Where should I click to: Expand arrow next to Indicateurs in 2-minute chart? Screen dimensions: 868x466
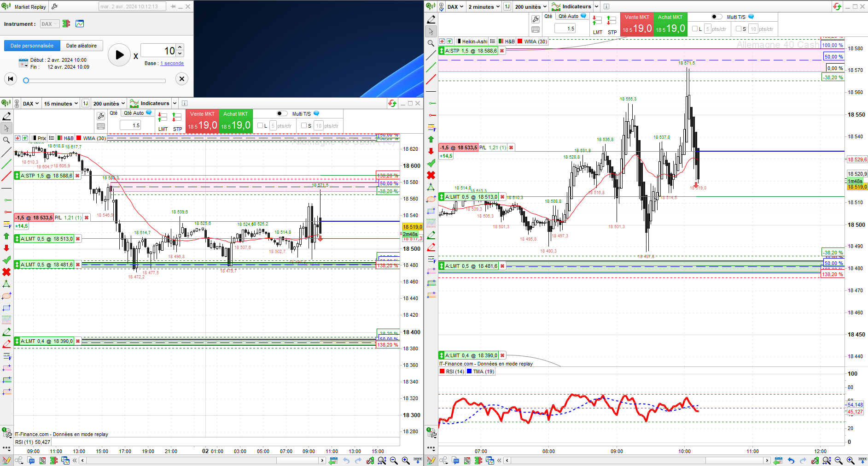597,6
